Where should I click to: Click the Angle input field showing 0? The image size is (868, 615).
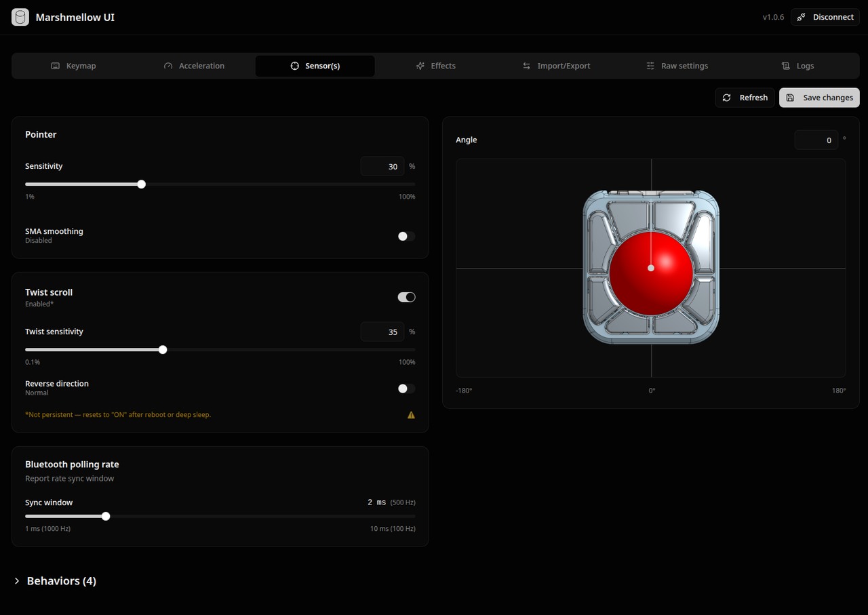[816, 140]
